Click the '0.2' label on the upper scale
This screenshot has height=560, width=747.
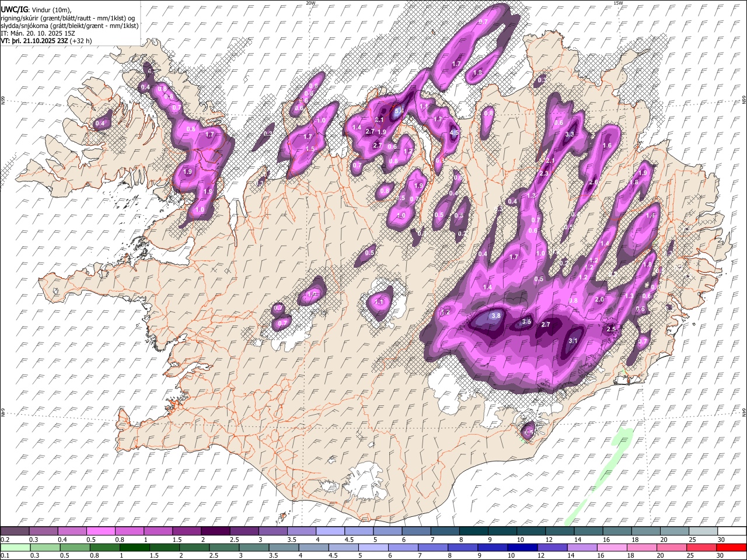click(5, 540)
